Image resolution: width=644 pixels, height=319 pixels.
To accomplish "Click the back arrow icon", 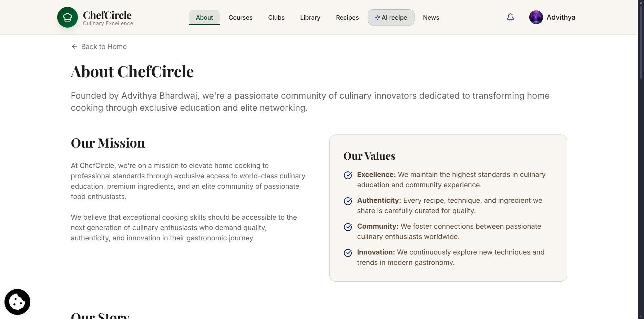I will tap(74, 47).
